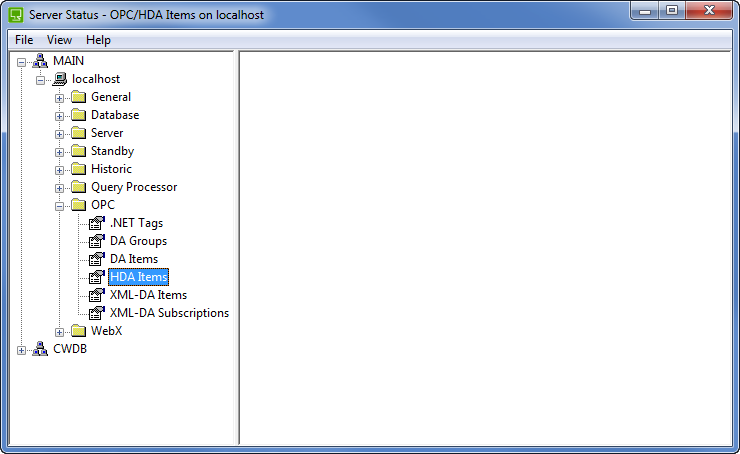The height and width of the screenshot is (454, 740).
Task: Click the DA Groups status icon
Action: point(97,241)
